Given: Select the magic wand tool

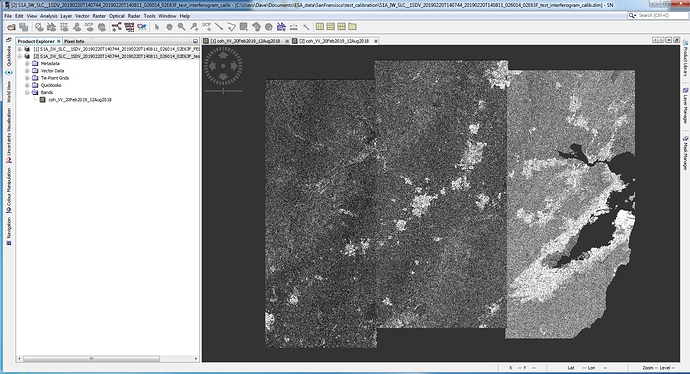Looking at the screenshot, I should coord(306,27).
